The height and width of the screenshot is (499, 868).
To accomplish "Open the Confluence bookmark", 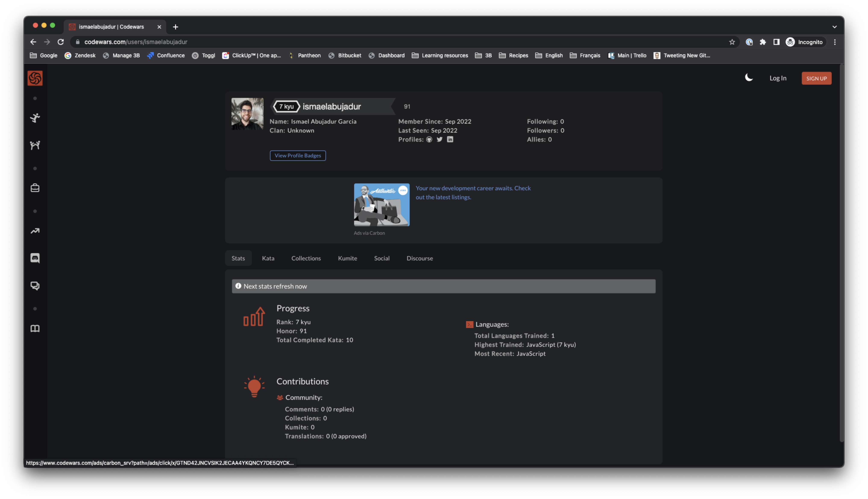I will coord(166,56).
